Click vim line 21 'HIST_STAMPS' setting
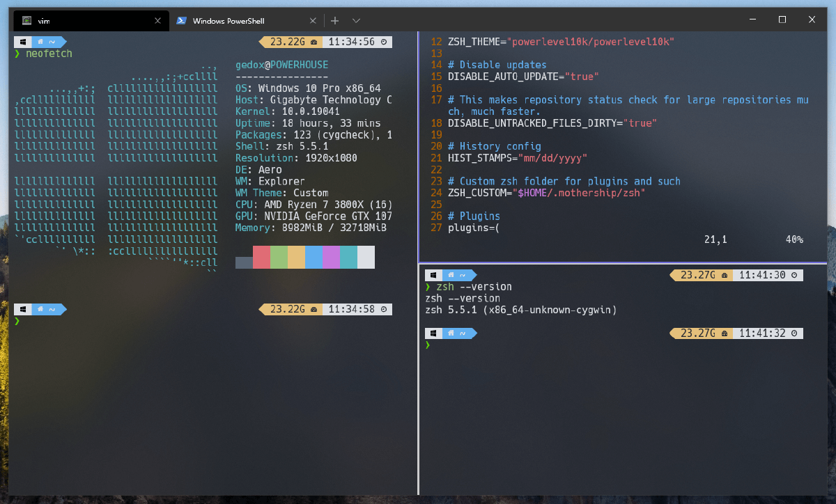Viewport: 836px width, 504px height. point(518,158)
